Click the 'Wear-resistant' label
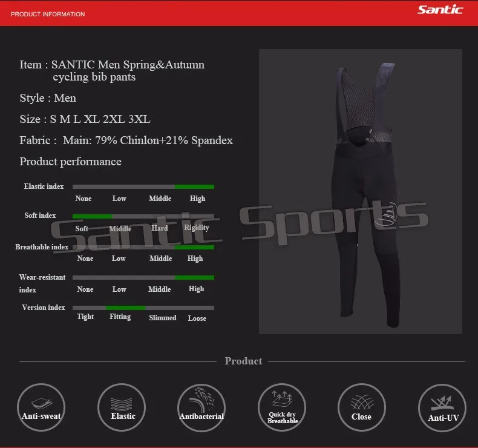 (x=42, y=277)
